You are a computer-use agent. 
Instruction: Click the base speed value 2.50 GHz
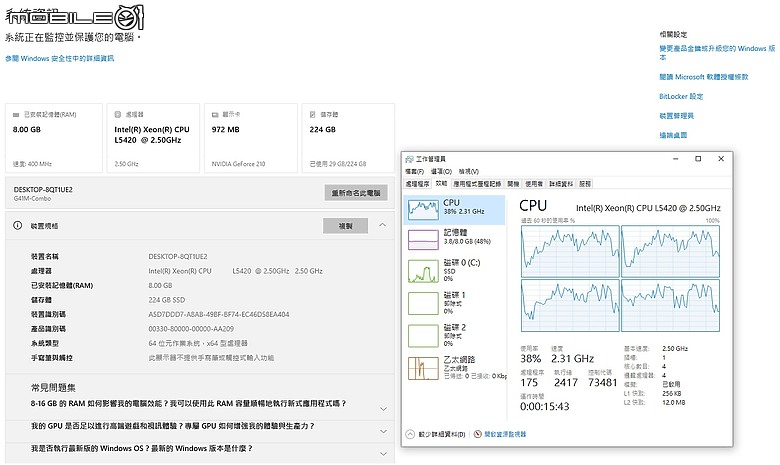pyautogui.click(x=675, y=349)
